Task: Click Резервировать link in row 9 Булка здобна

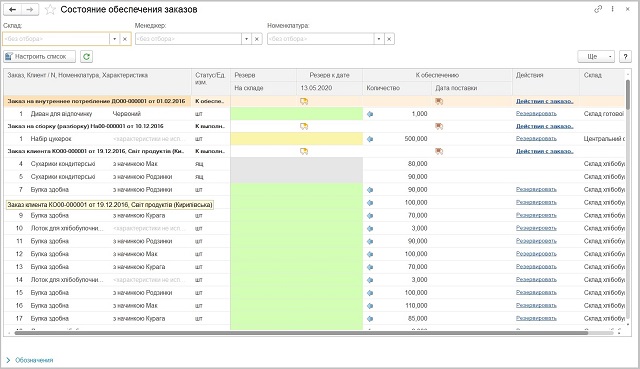Action: [536, 215]
